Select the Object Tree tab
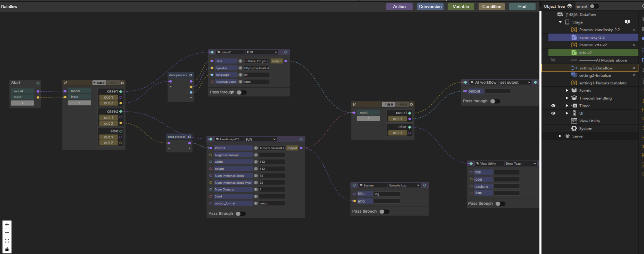Image resolution: width=644 pixels, height=254 pixels. (x=554, y=6)
